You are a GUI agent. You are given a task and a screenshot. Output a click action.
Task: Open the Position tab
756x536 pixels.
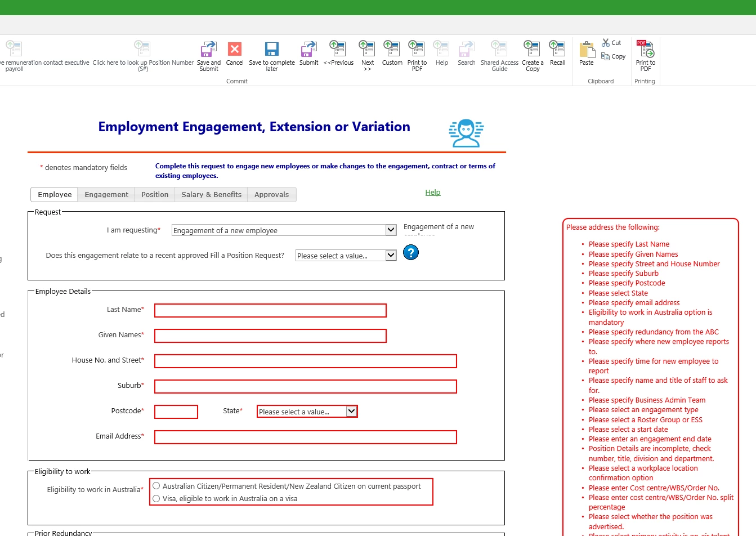coord(155,195)
